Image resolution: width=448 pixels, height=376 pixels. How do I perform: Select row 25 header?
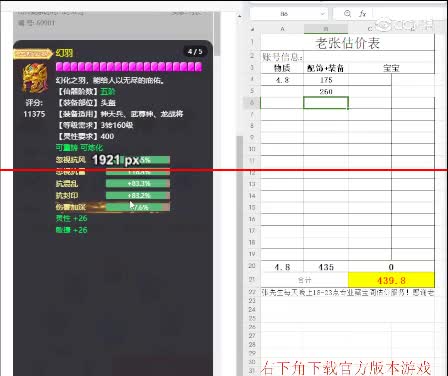coord(252,318)
